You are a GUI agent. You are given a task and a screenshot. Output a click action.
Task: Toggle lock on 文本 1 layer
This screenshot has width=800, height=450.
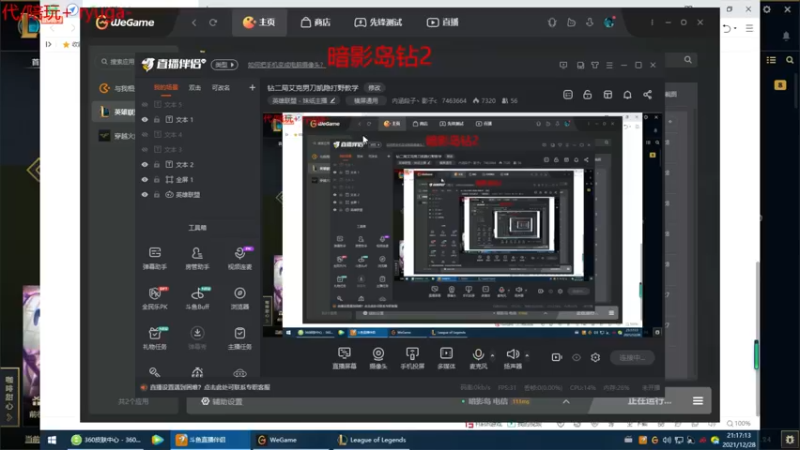tap(157, 119)
